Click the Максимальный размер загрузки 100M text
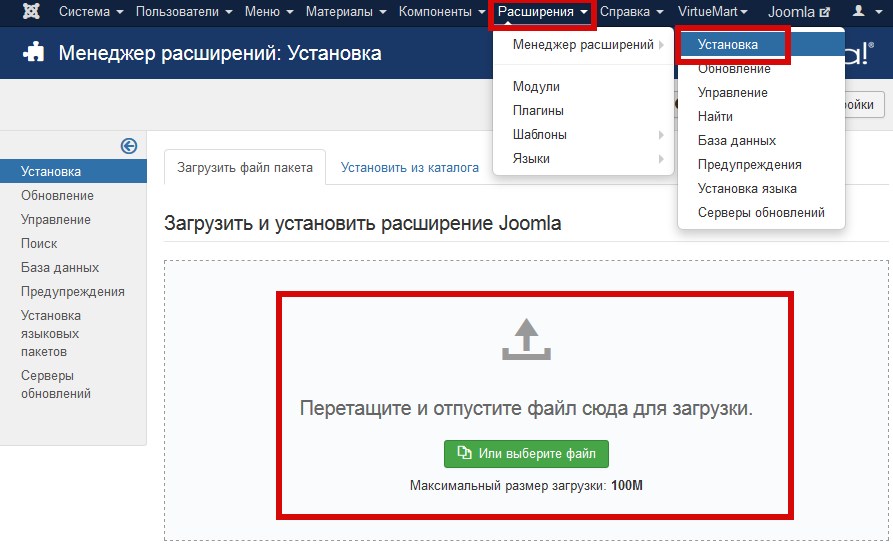893x557 pixels. pos(526,486)
